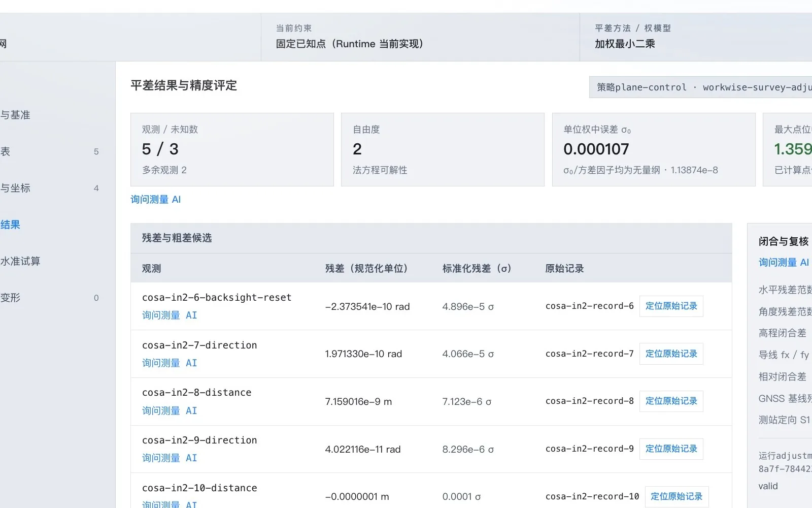812x508 pixels.
Task: Open 询问测量 AI under cosa-in2-6-backsight-reset
Action: (x=170, y=315)
